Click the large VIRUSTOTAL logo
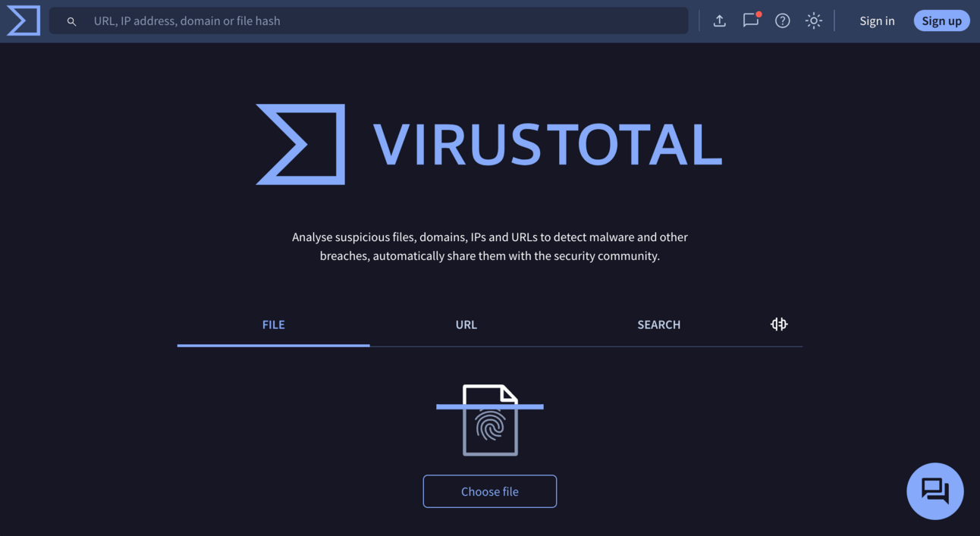This screenshot has width=980, height=536. (x=489, y=144)
